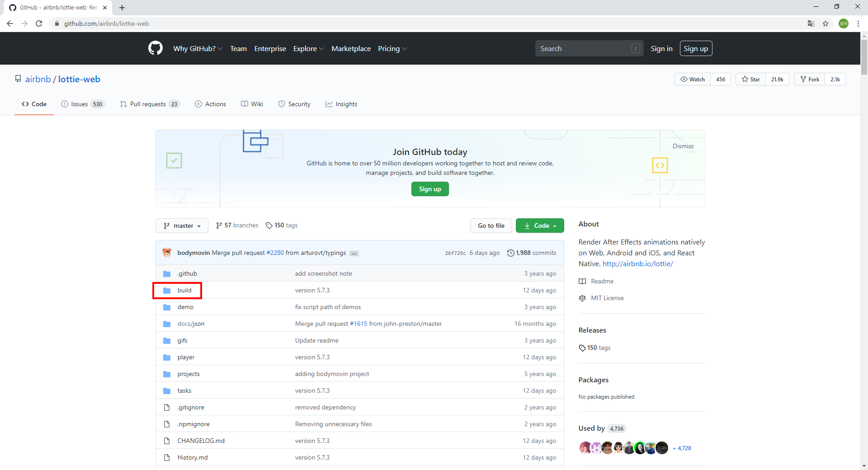Open the Insights tab
Viewport: 868px width, 470px height.
coord(341,104)
